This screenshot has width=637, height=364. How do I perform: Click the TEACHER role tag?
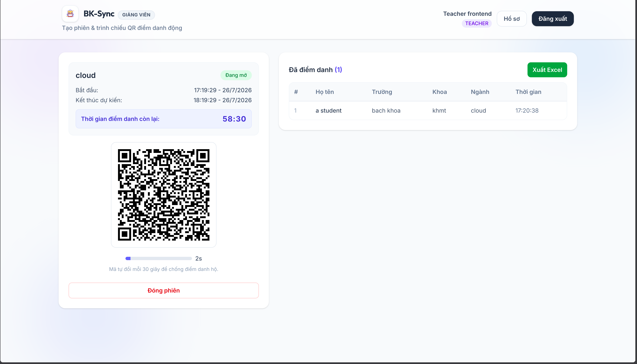(476, 23)
